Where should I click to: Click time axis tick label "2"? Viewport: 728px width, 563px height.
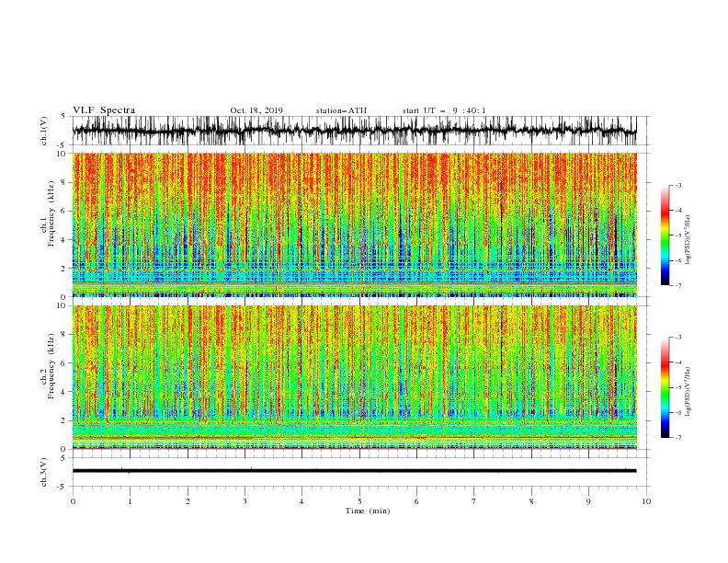click(x=188, y=501)
